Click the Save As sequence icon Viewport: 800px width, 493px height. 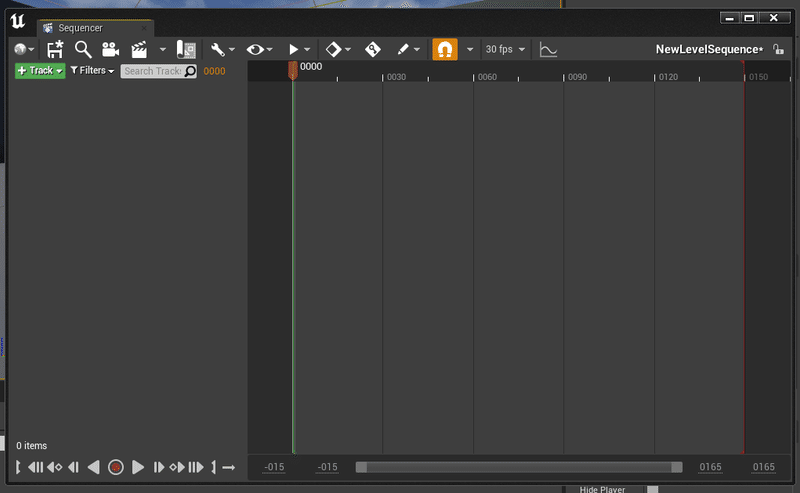tap(55, 49)
